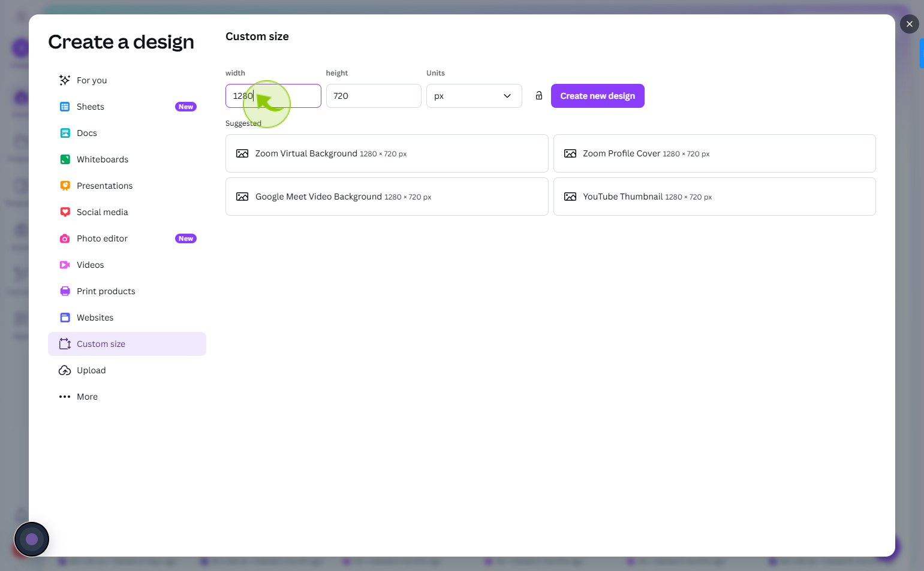Viewport: 924px width, 571px height.
Task: Click image icon on YouTube Thumbnail card
Action: 570,197
